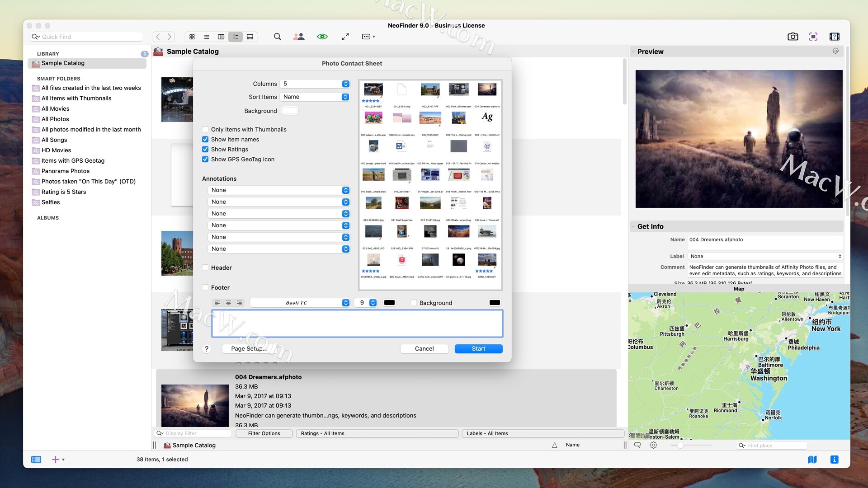The height and width of the screenshot is (488, 868).
Task: Select Rating is 5 Stars smart folder
Action: click(x=64, y=192)
